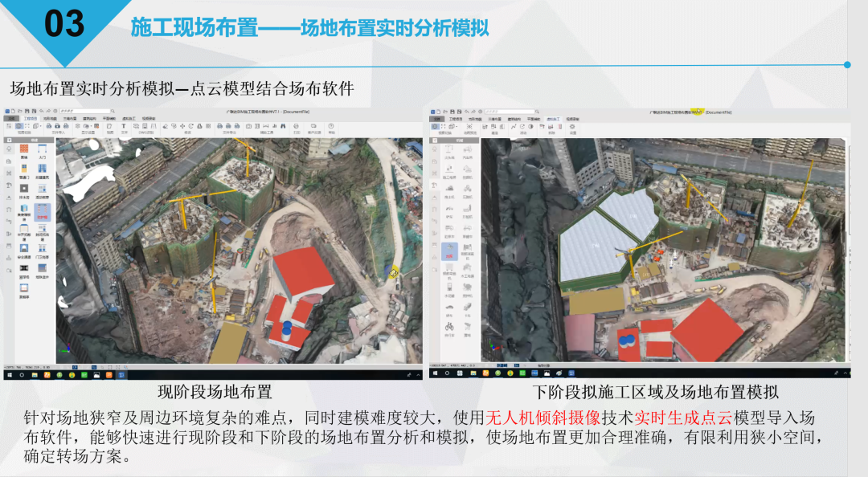
Task: Select 安全通道 component in 现阶段场地布置 palette
Action: [24, 251]
